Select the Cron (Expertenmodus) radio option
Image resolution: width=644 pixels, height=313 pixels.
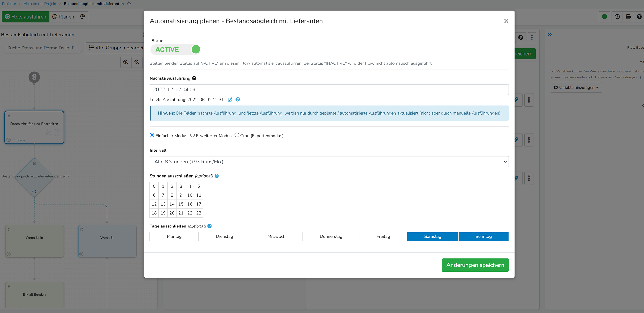[x=237, y=135]
